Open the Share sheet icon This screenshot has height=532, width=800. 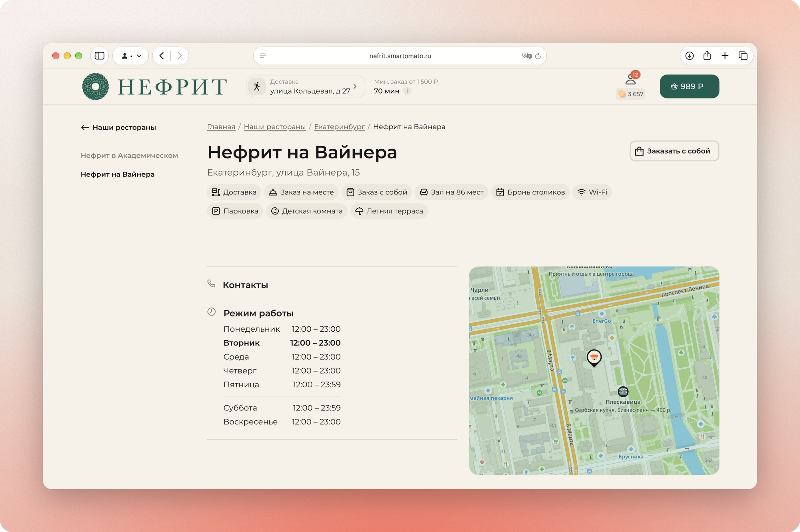click(x=707, y=56)
